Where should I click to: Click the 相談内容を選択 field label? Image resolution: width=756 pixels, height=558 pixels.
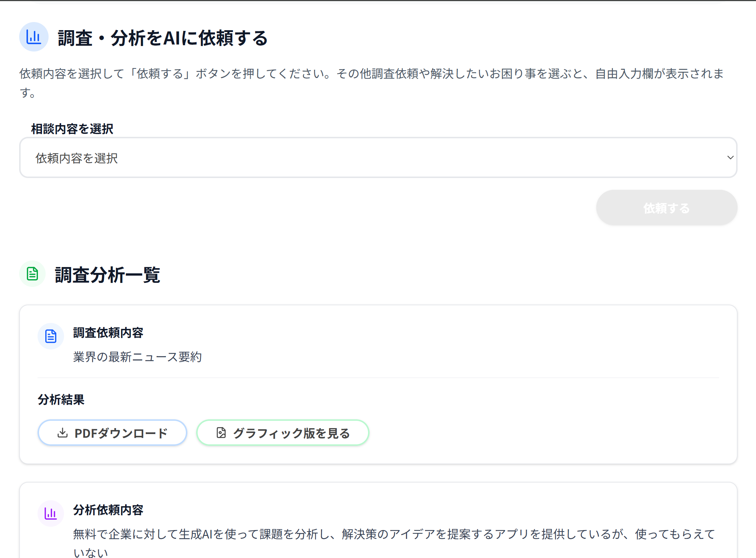point(72,129)
